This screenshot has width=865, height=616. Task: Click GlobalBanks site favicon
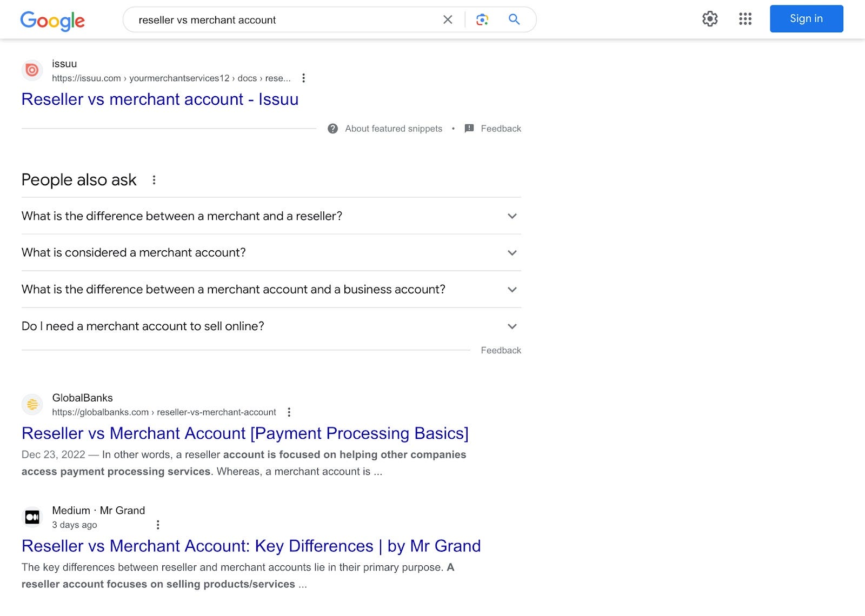(32, 404)
